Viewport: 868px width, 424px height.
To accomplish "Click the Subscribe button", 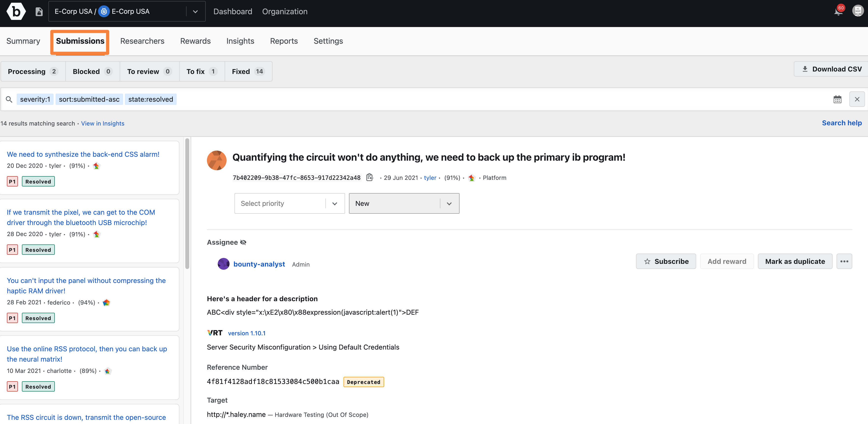I will (x=666, y=261).
